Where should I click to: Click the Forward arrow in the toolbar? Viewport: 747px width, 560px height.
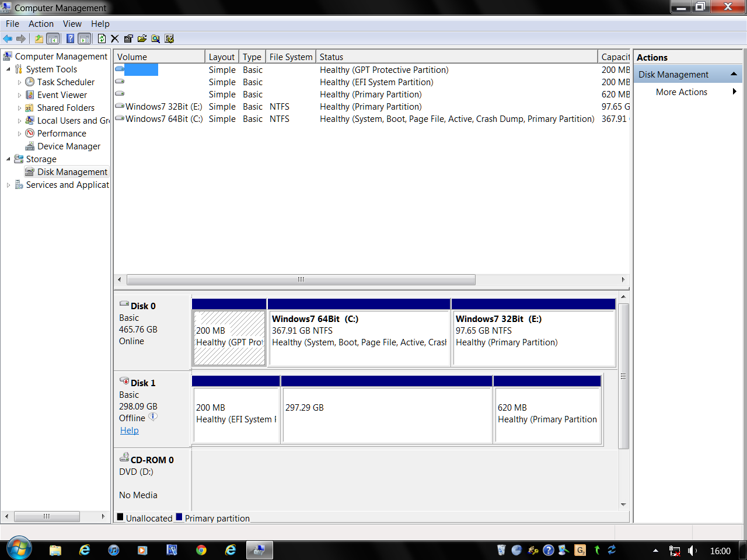tap(21, 39)
